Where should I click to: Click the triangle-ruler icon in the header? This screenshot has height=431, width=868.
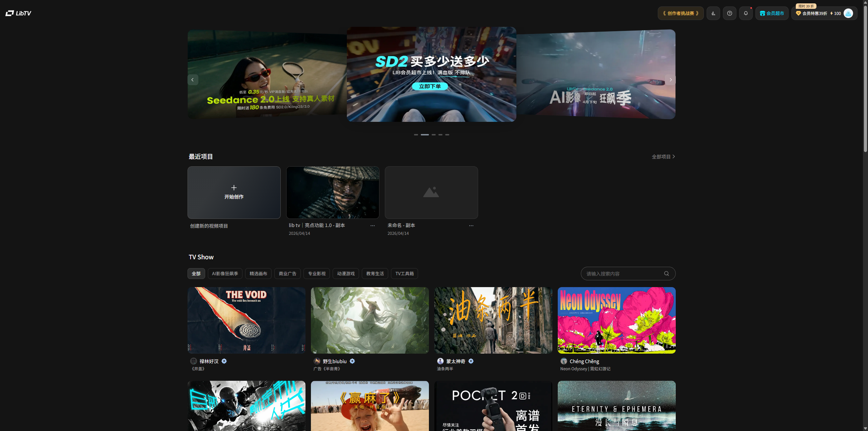tap(713, 13)
